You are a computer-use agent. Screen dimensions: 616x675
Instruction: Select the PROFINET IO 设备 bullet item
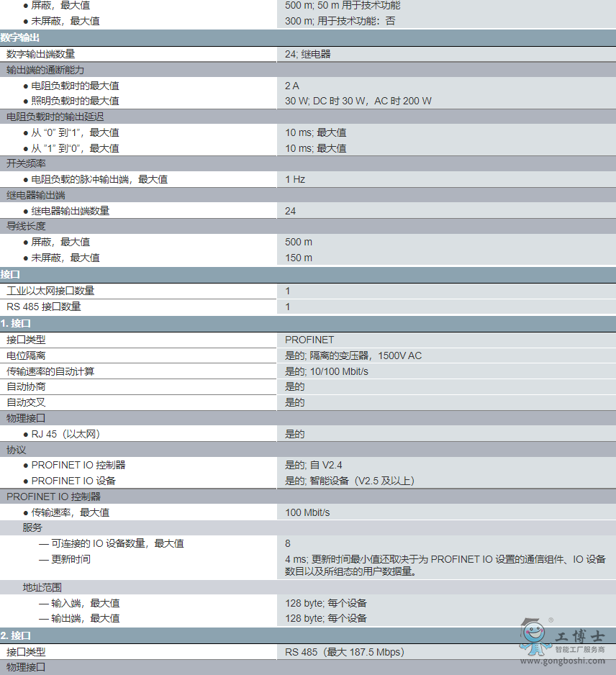tap(73, 481)
